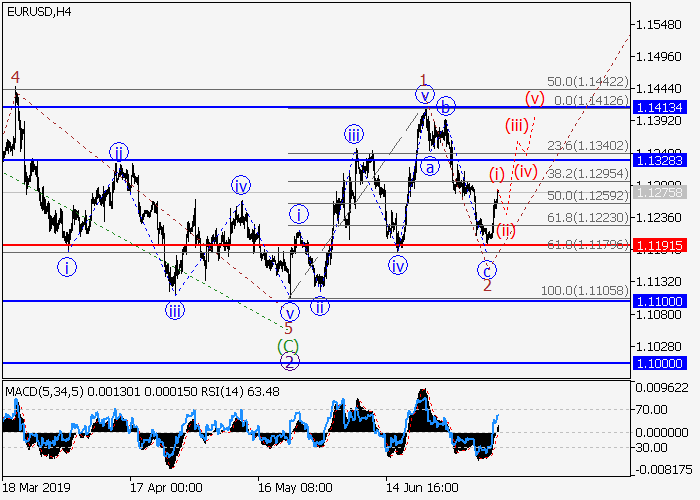Viewport: 700px width, 500px height.
Task: Select the red wave 4 label
Action: point(15,77)
